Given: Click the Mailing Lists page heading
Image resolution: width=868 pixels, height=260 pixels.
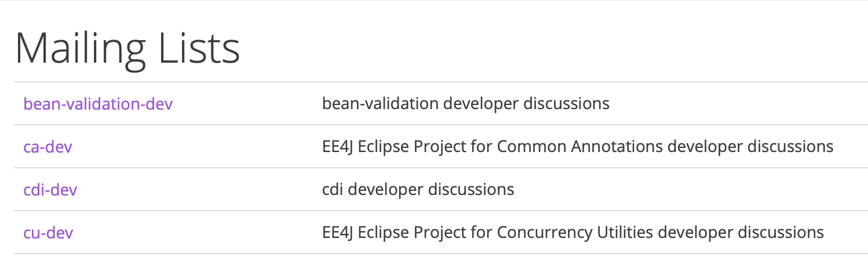Looking at the screenshot, I should (x=127, y=49).
